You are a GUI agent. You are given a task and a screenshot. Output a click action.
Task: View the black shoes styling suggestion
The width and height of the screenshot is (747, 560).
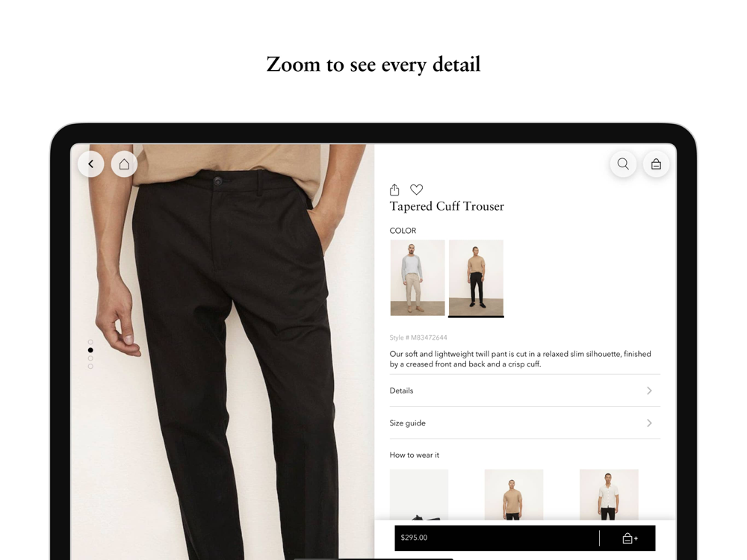coord(419,494)
